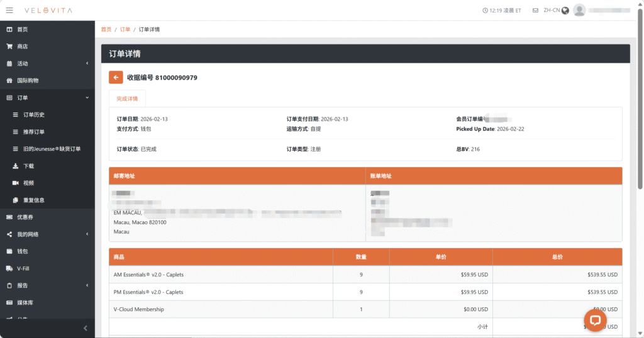Screen dimensions: 644x338
Task: Click the 订单 list icon in sidebar
Action: pos(9,97)
